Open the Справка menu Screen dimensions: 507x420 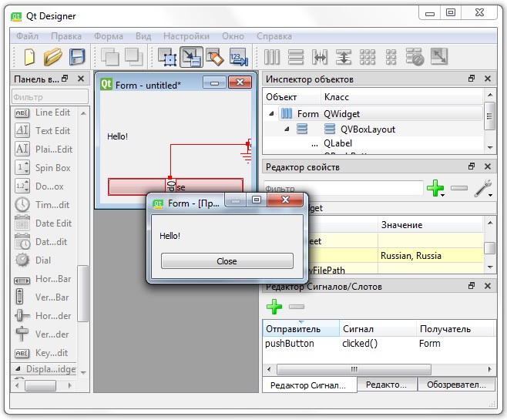274,36
